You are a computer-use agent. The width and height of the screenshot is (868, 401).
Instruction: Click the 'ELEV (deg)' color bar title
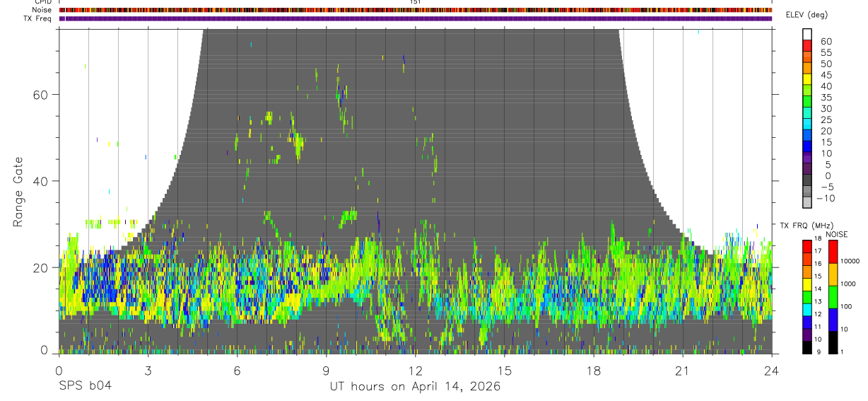point(807,15)
